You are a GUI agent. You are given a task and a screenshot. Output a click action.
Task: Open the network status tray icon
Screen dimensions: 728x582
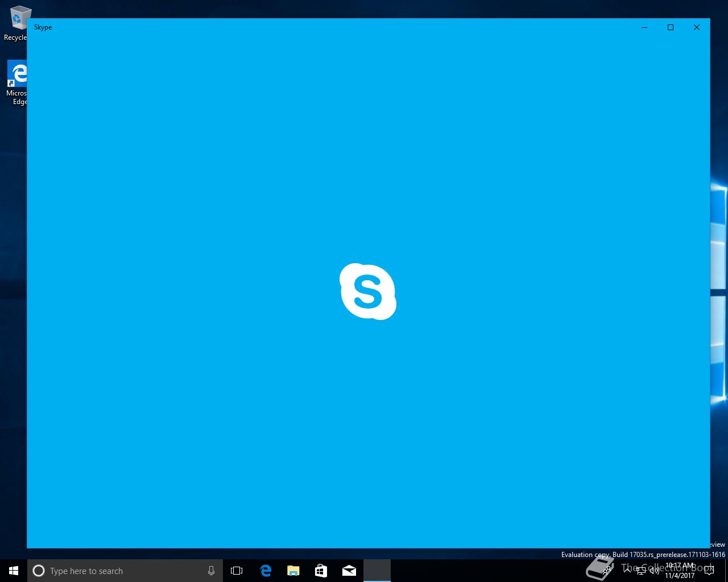click(x=642, y=571)
